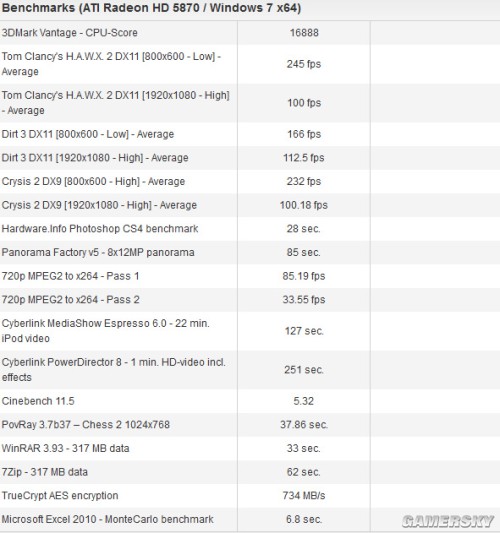Click the GAMERSKY watermark logo
Image resolution: width=500 pixels, height=533 pixels.
point(448,521)
